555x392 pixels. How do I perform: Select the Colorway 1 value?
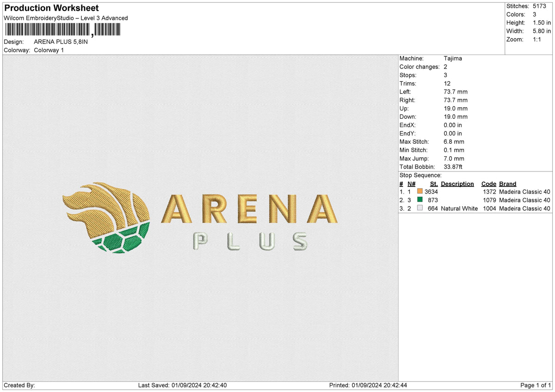[x=49, y=50]
